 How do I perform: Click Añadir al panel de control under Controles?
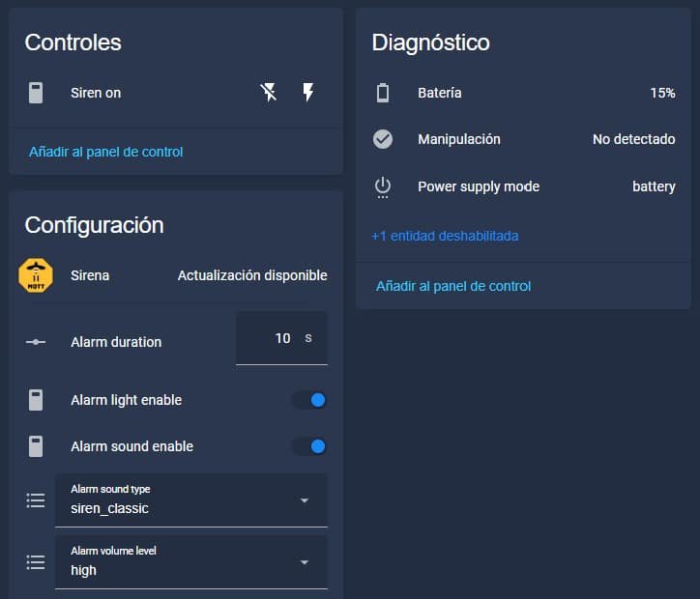pos(105,152)
